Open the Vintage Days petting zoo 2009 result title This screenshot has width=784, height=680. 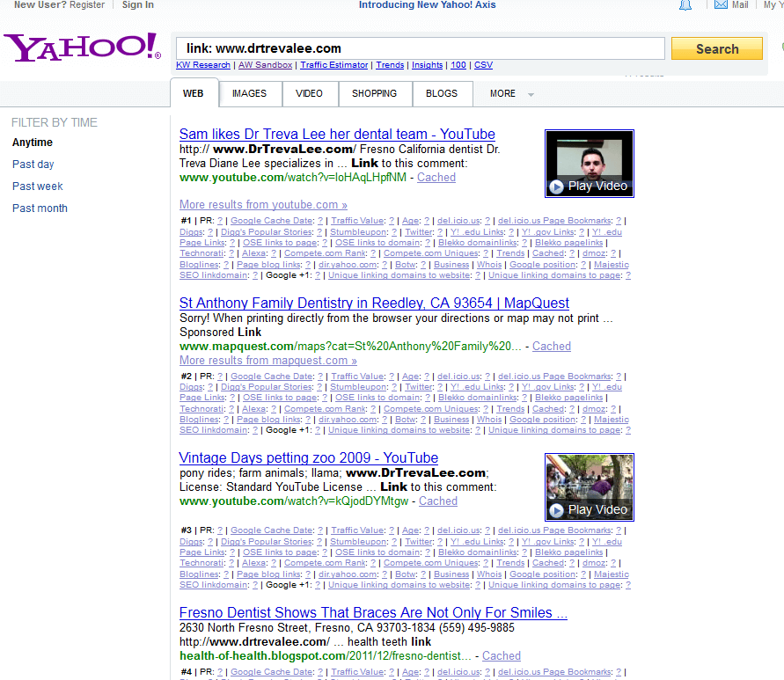tap(309, 458)
